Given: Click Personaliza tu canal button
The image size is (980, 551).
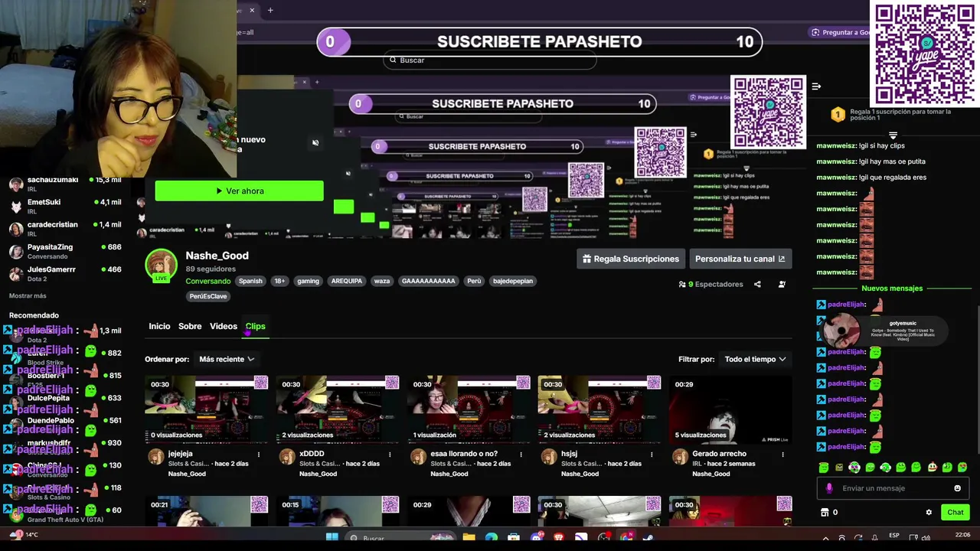Looking at the screenshot, I should 740,259.
